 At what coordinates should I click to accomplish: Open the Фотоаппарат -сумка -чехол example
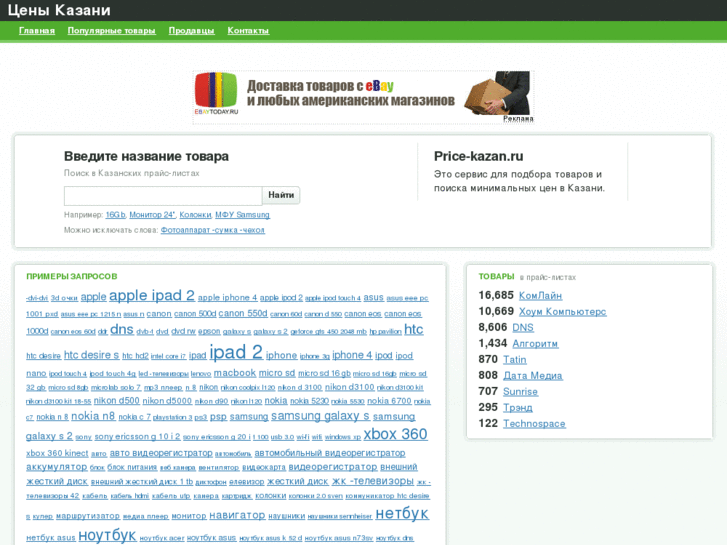pos(213,230)
